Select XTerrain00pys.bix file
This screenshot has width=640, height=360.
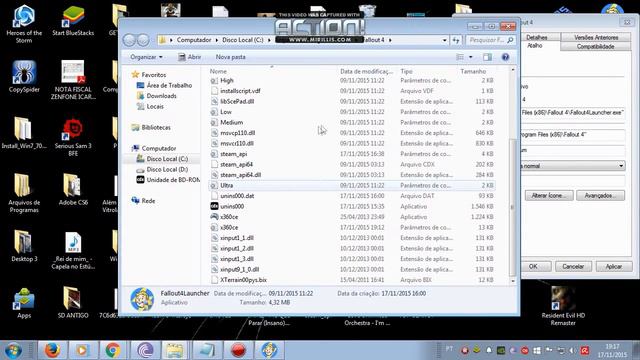(352, 280)
